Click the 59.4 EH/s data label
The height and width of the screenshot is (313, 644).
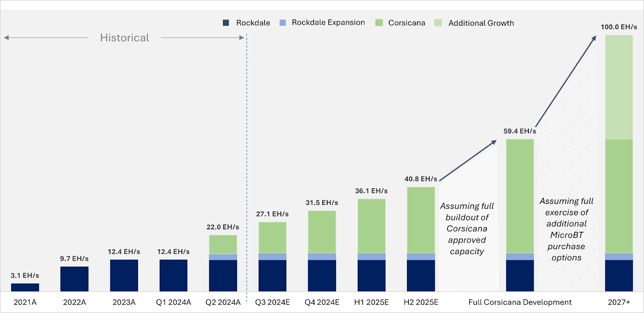520,131
